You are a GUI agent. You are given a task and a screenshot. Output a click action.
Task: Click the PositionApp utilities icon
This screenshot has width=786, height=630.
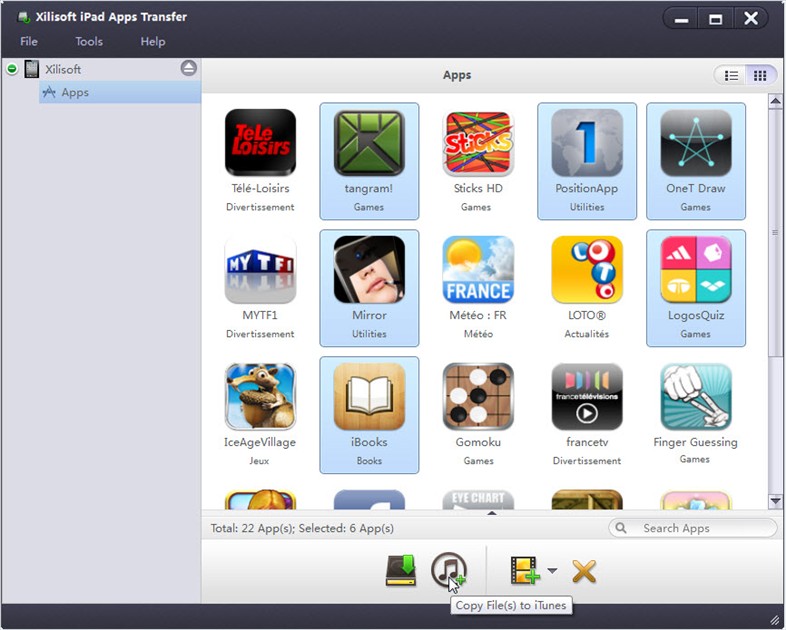coord(587,142)
